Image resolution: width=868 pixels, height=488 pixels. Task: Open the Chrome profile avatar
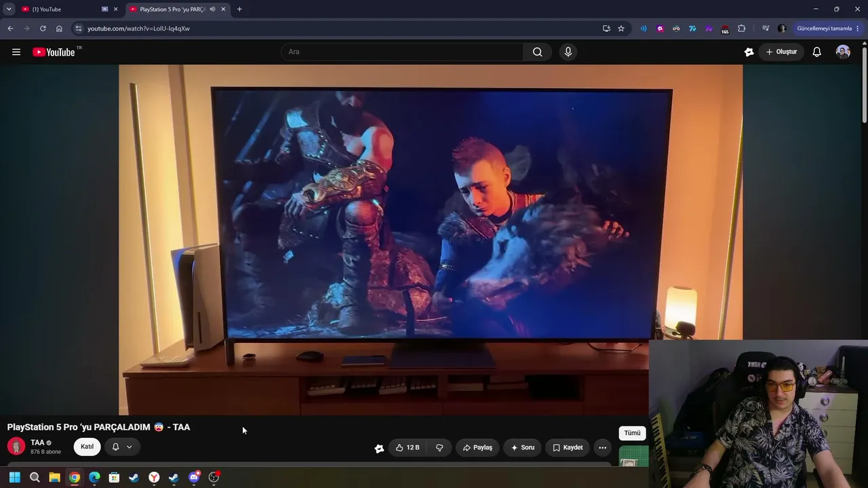tap(782, 28)
